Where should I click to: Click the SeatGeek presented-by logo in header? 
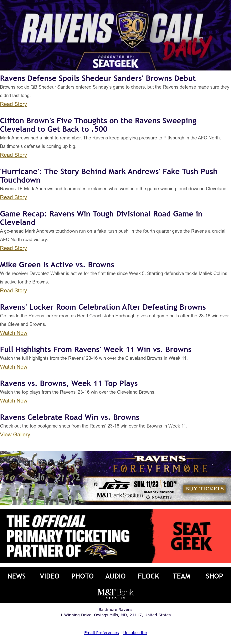click(x=115, y=63)
